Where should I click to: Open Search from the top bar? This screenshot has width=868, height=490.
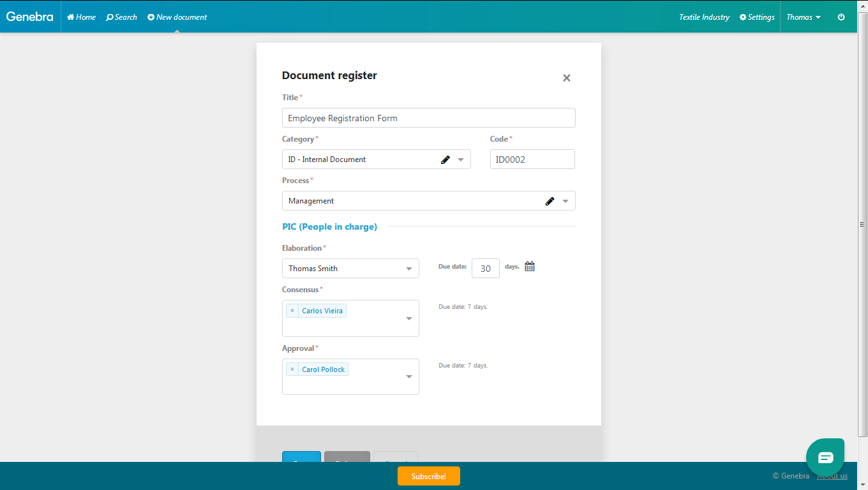tap(121, 17)
